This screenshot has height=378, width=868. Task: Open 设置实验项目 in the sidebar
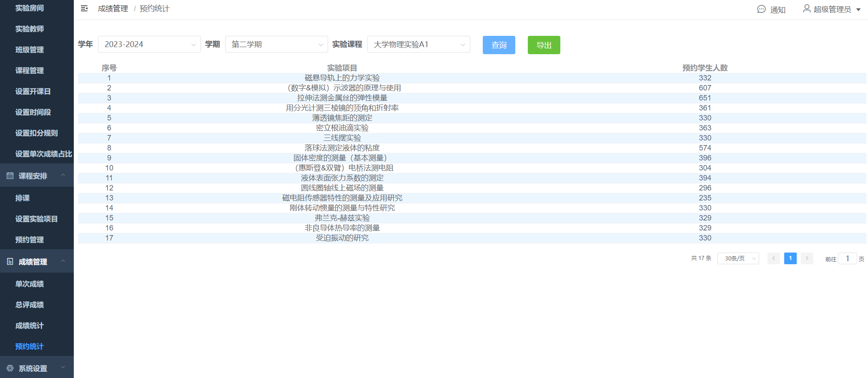click(37, 219)
